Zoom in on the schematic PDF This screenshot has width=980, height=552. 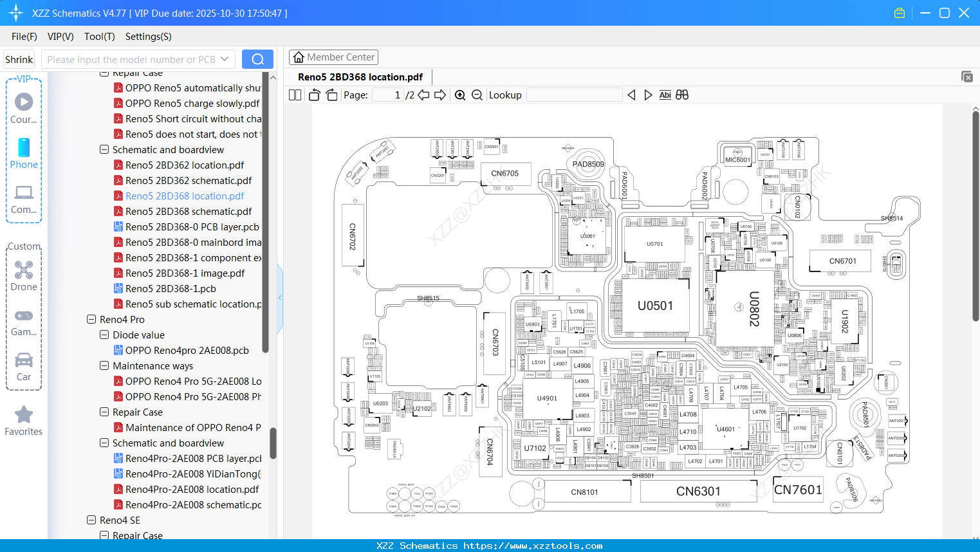pyautogui.click(x=460, y=95)
